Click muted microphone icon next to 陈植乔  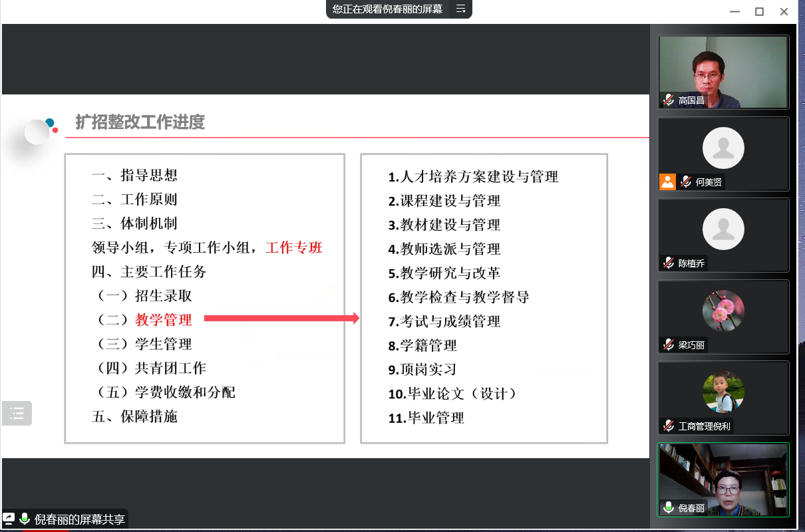[x=669, y=263]
